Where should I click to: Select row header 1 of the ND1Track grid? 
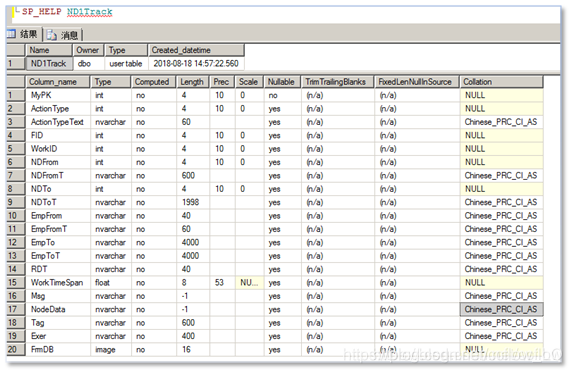16,64
